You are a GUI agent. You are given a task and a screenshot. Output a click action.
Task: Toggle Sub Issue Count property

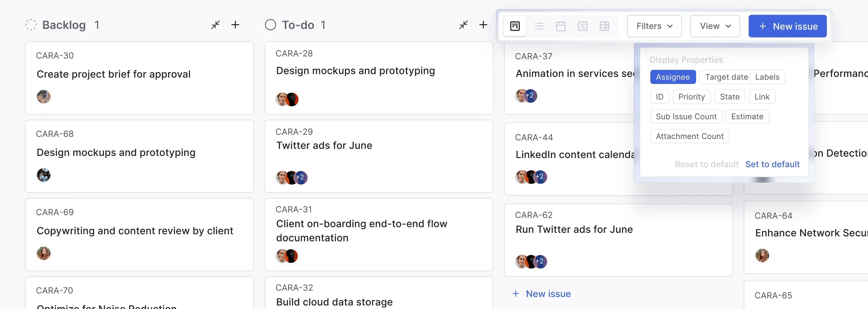[686, 116]
